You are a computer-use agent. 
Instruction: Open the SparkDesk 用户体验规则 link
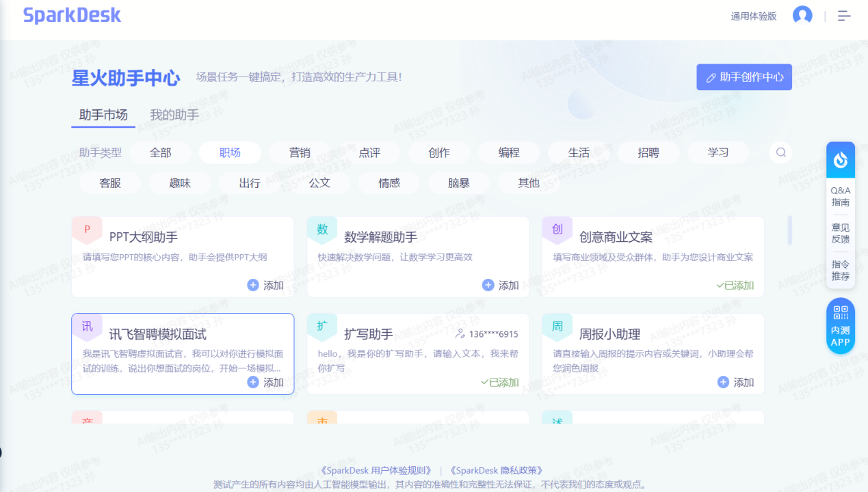[x=376, y=470]
